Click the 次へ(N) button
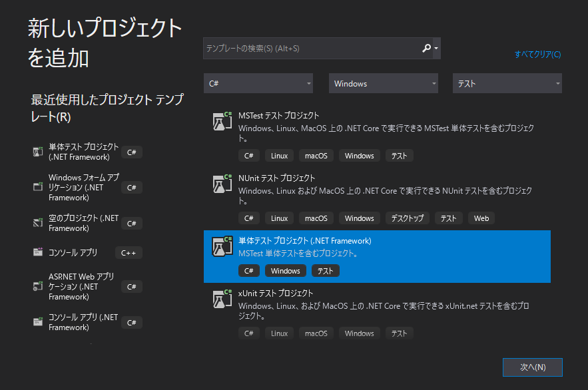The width and height of the screenshot is (588, 390). (x=532, y=367)
